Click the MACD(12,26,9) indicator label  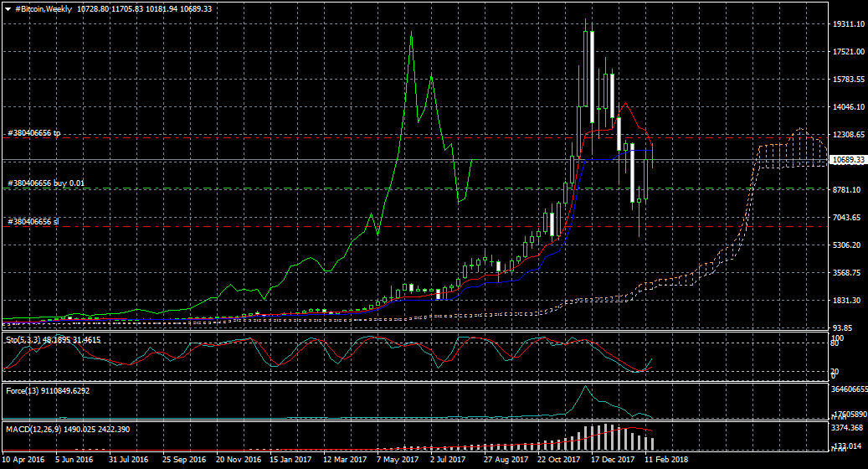pos(29,429)
